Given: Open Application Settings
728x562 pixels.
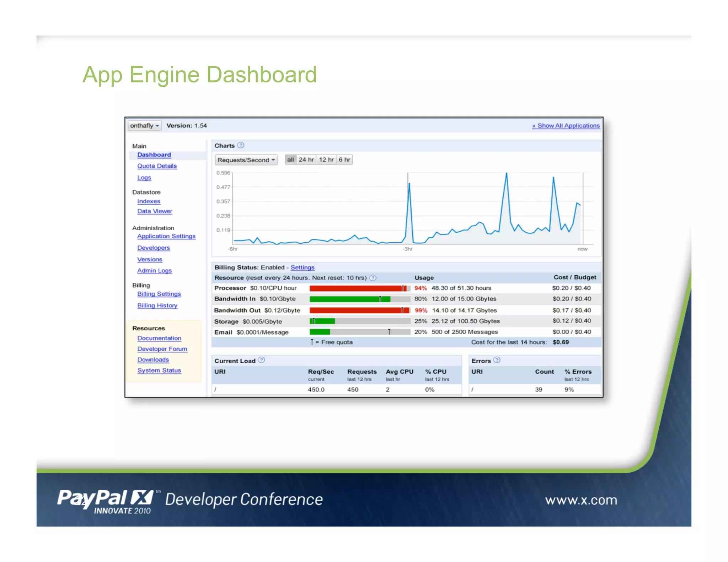Looking at the screenshot, I should point(166,236).
